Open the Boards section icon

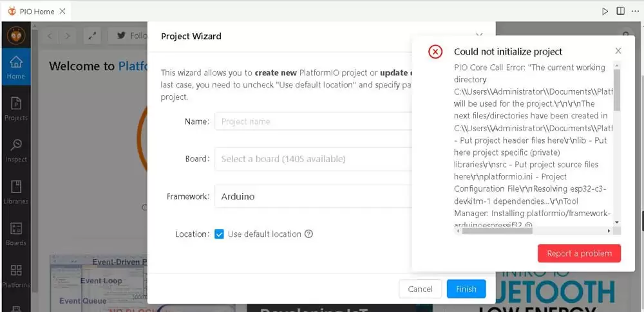[16, 234]
